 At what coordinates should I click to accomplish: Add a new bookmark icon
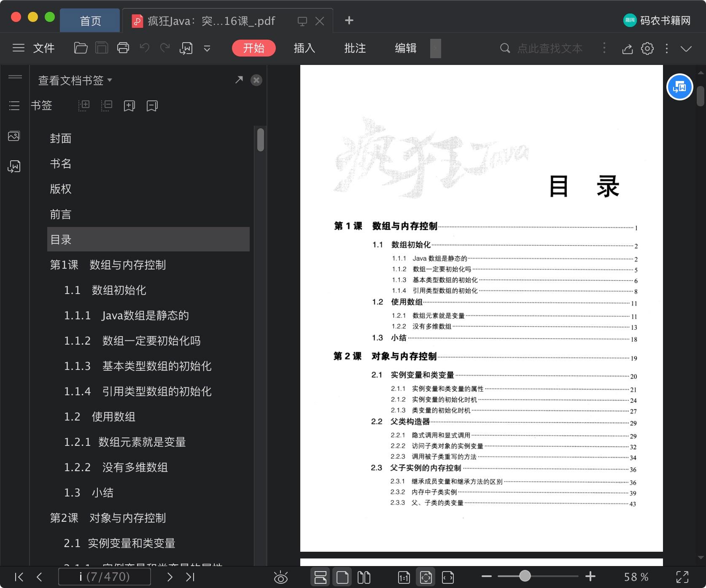click(129, 105)
